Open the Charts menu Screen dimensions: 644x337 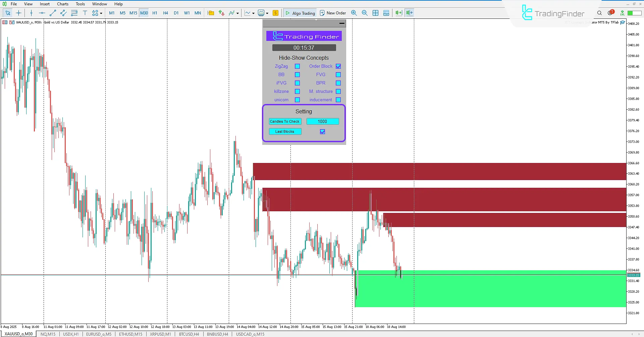coord(62,4)
